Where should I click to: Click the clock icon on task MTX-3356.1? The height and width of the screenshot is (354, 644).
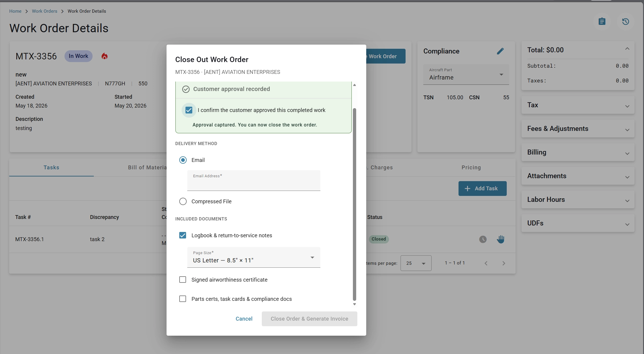pyautogui.click(x=483, y=239)
